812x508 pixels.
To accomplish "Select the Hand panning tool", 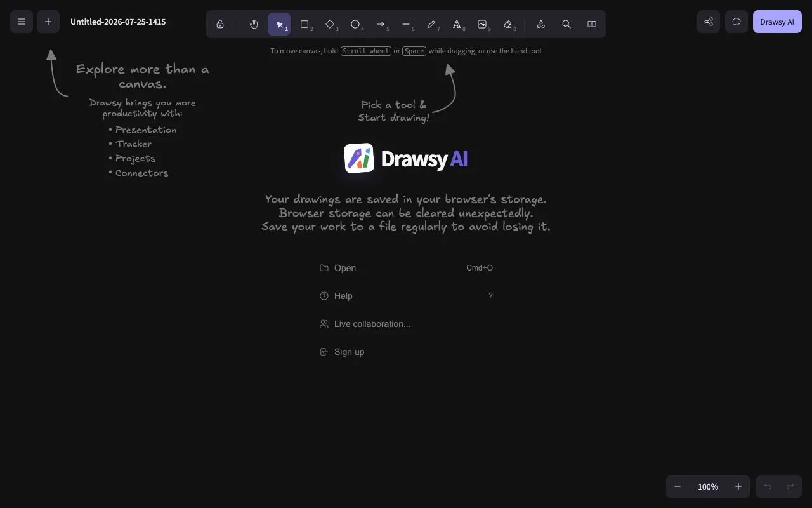I will [x=254, y=24].
